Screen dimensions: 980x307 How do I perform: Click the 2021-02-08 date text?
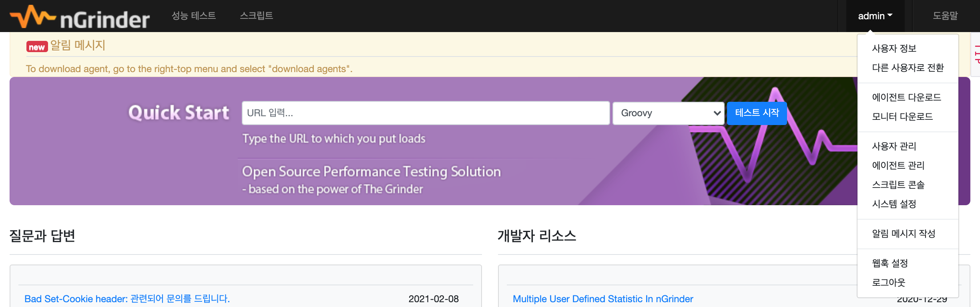[434, 299]
